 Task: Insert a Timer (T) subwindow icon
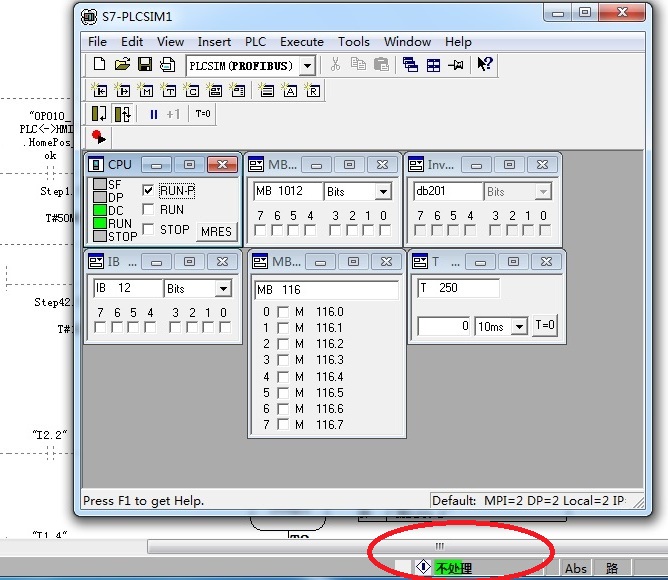(x=168, y=90)
